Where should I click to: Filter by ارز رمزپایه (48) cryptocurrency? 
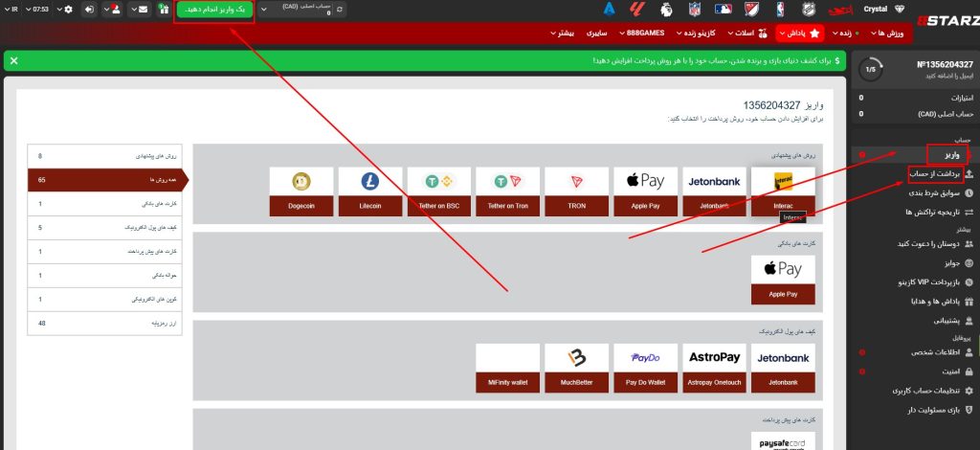click(105, 323)
